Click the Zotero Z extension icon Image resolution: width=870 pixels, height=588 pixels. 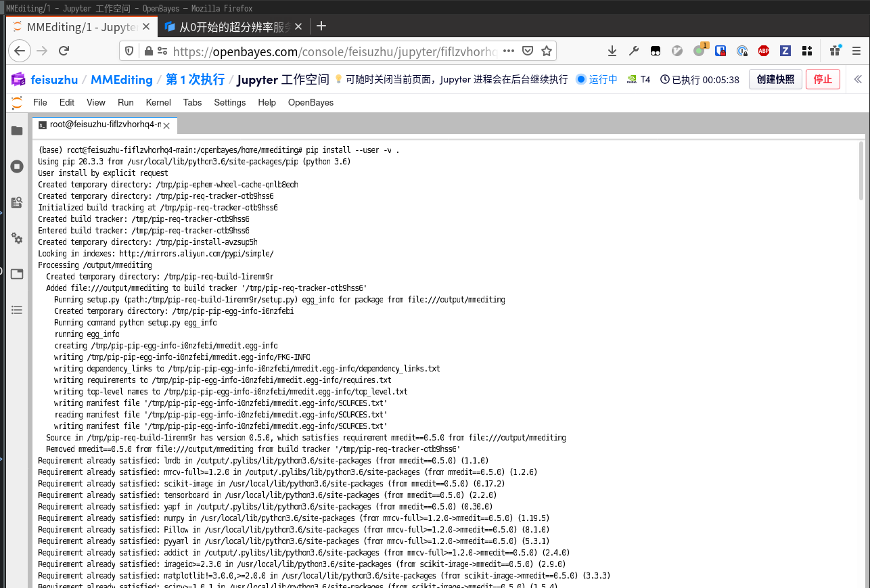[x=785, y=51]
